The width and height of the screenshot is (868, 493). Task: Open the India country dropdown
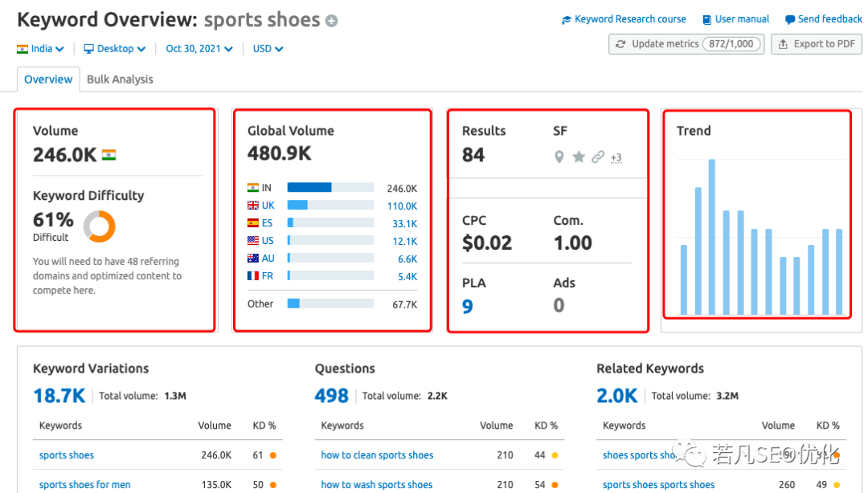[40, 49]
